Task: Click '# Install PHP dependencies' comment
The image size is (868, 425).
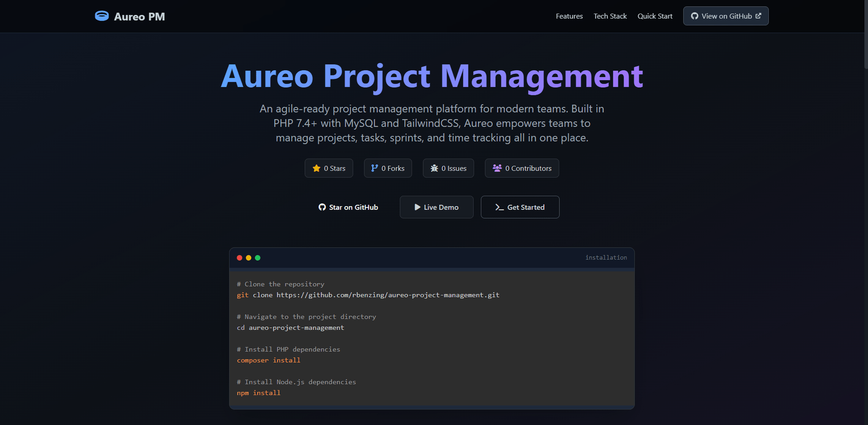Action: point(289,350)
